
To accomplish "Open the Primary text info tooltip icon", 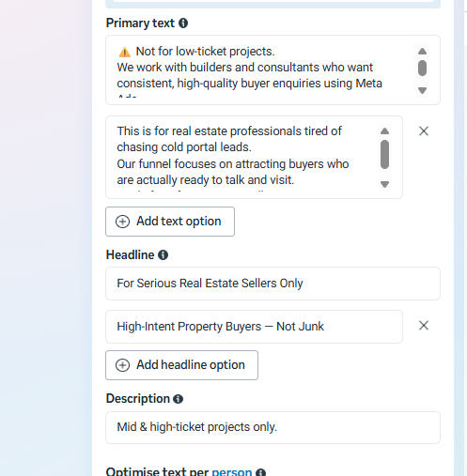I will [183, 23].
